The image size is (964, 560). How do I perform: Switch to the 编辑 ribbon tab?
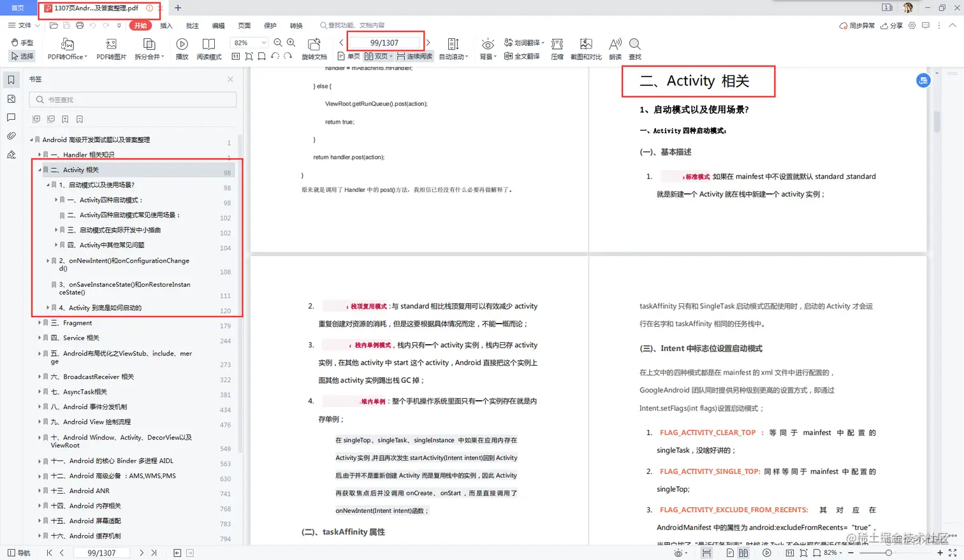tap(218, 25)
